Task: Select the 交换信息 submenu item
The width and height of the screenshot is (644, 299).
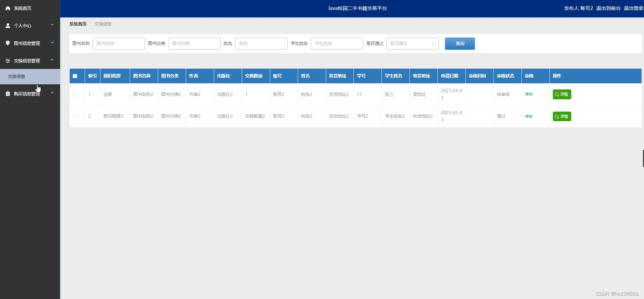Action: (30, 76)
